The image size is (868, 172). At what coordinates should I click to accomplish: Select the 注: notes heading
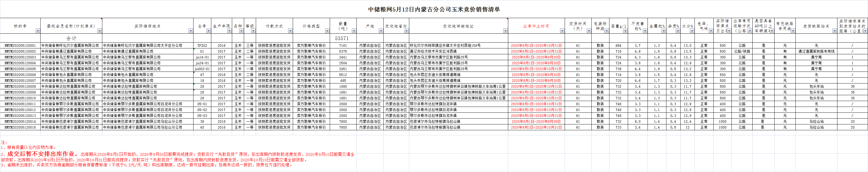coord(4,142)
